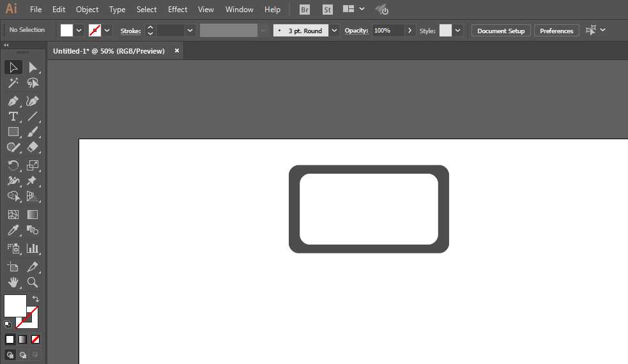The height and width of the screenshot is (364, 628).
Task: Open Preferences from the control bar
Action: click(x=556, y=31)
